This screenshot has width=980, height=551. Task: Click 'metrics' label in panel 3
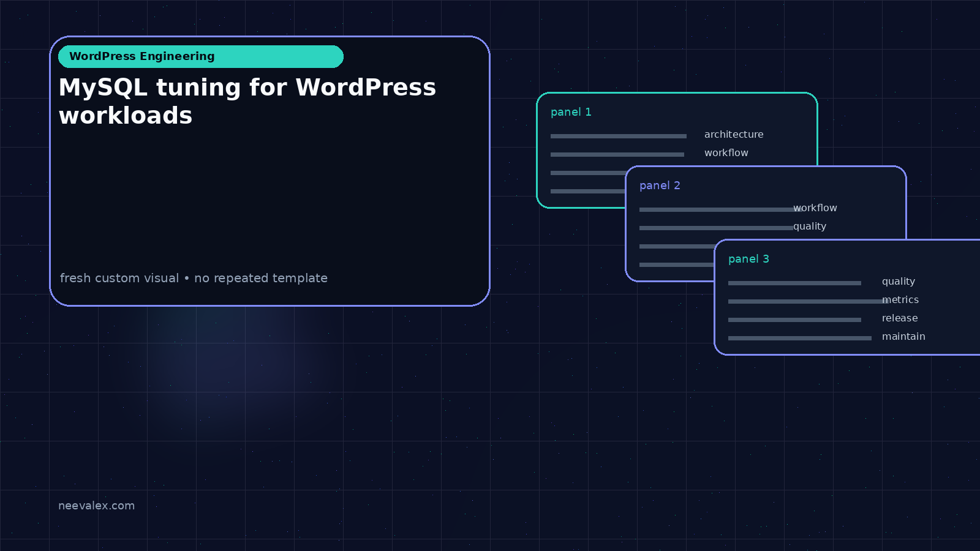(x=900, y=300)
